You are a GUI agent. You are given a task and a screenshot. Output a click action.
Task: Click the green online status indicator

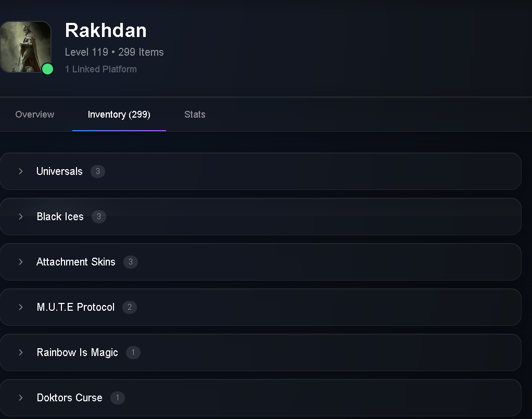(47, 69)
